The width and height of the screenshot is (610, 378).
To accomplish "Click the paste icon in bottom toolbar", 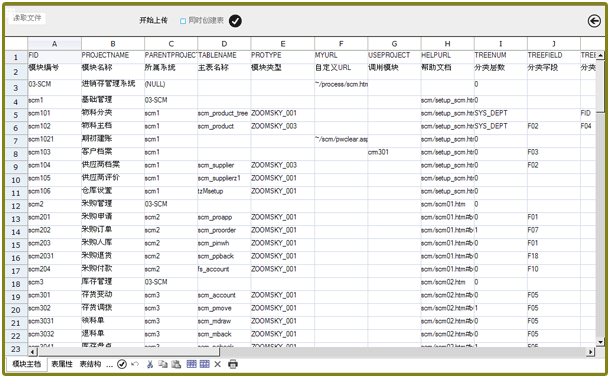I will 176,364.
